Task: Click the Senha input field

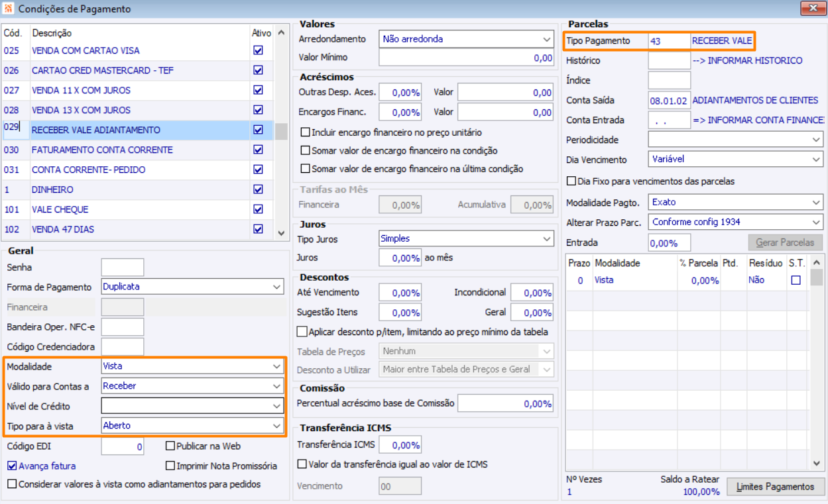Action: point(122,268)
